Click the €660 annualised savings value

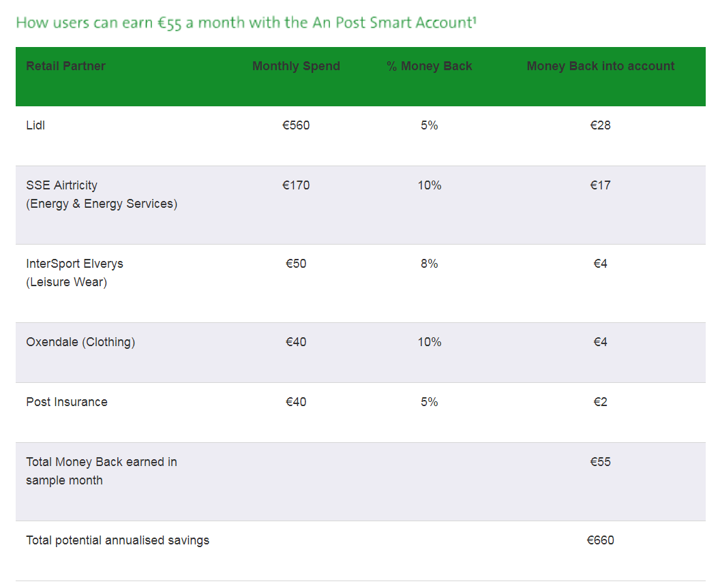600,540
